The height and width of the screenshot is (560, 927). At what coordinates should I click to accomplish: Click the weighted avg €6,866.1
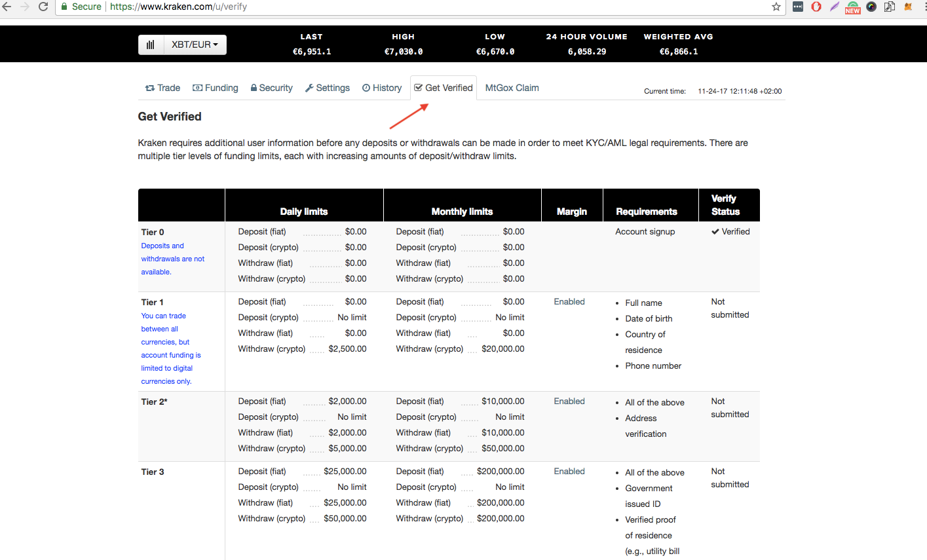(x=679, y=52)
